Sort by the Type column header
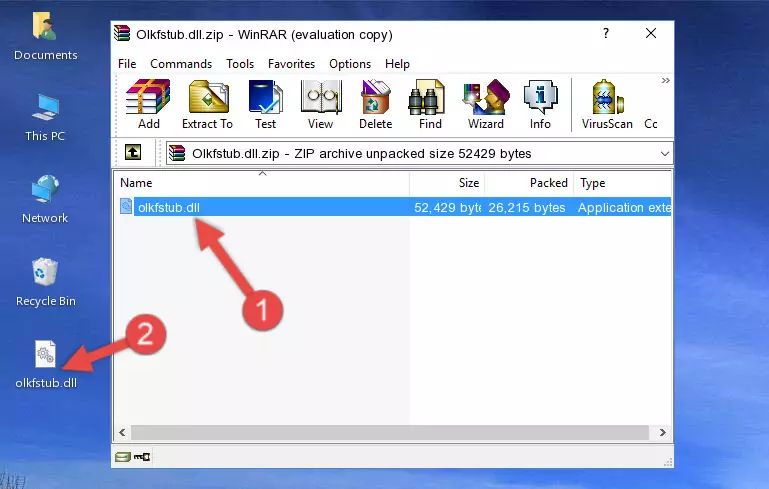Image resolution: width=769 pixels, height=489 pixels. click(x=623, y=183)
